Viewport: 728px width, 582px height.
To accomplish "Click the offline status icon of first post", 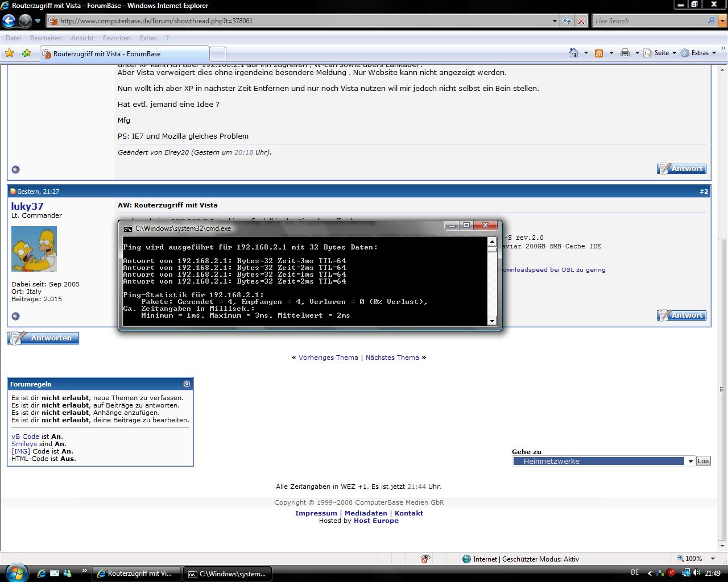I will coord(16,169).
